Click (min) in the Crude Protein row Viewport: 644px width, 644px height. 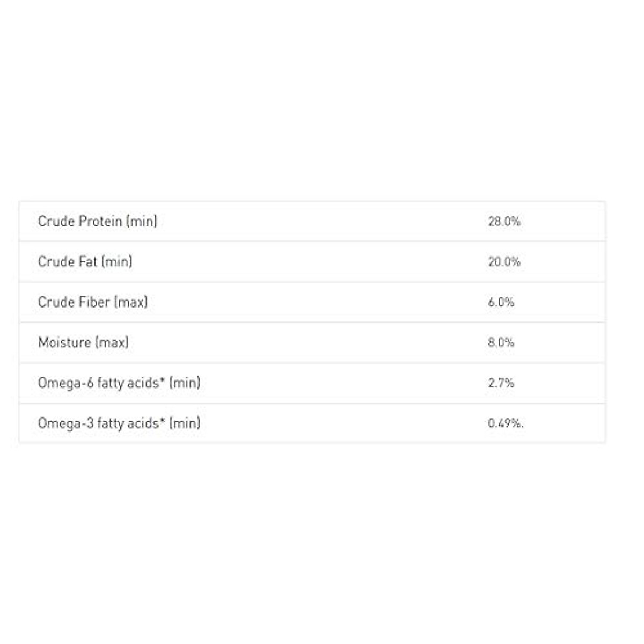click(142, 221)
